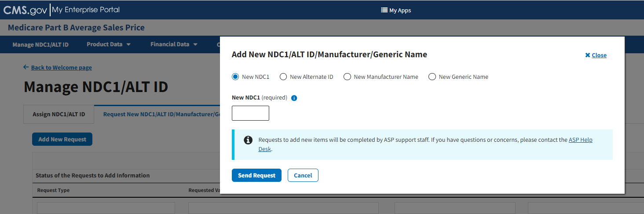
Task: Expand the Financial Data dropdown
Action: [x=174, y=44]
